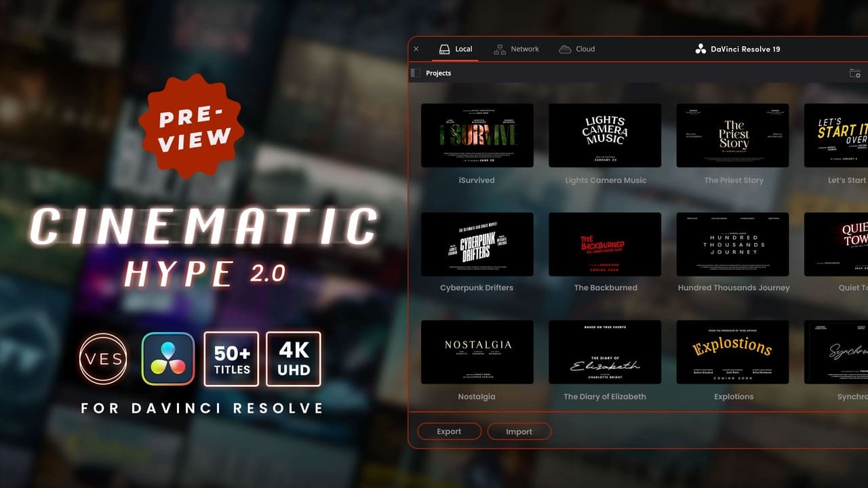Click the DaVinci Resolve app icon badge
The image size is (868, 488).
pyautogui.click(x=168, y=359)
